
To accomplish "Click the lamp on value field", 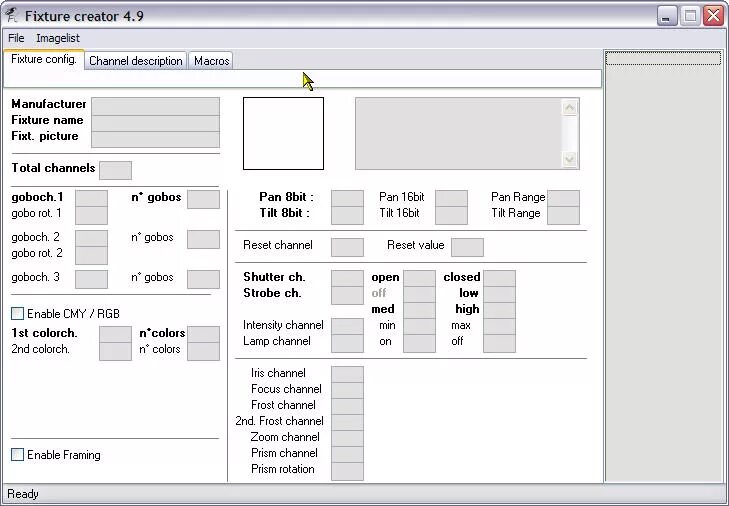I will [x=419, y=344].
